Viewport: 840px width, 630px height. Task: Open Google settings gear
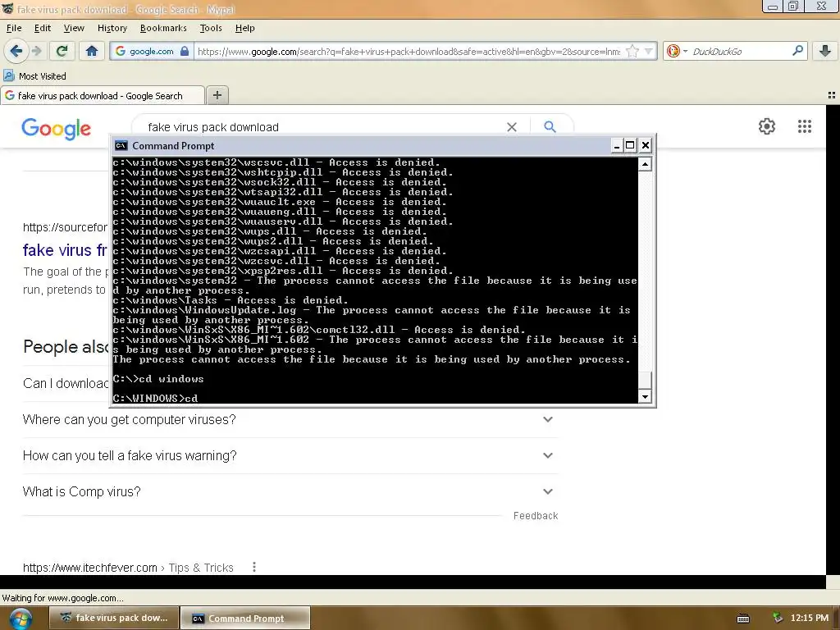click(x=767, y=126)
